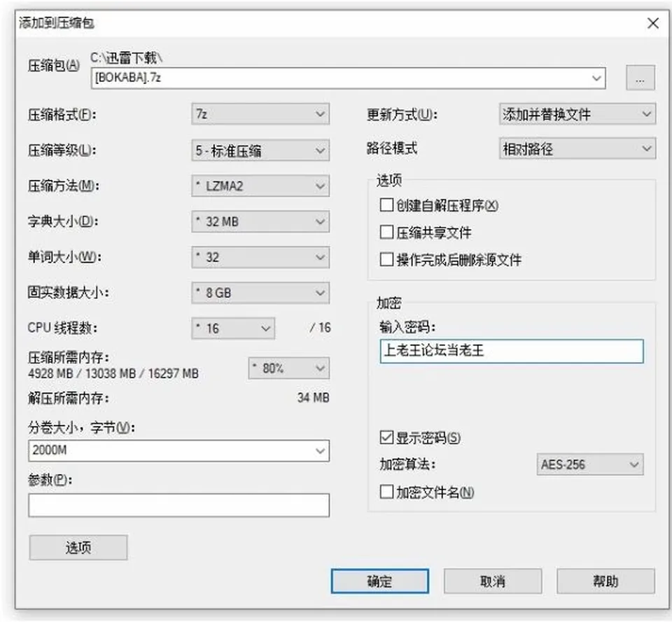This screenshot has width=672, height=622.
Task: Click the archive path text C:\迅雷下载\
Action: pos(127,57)
